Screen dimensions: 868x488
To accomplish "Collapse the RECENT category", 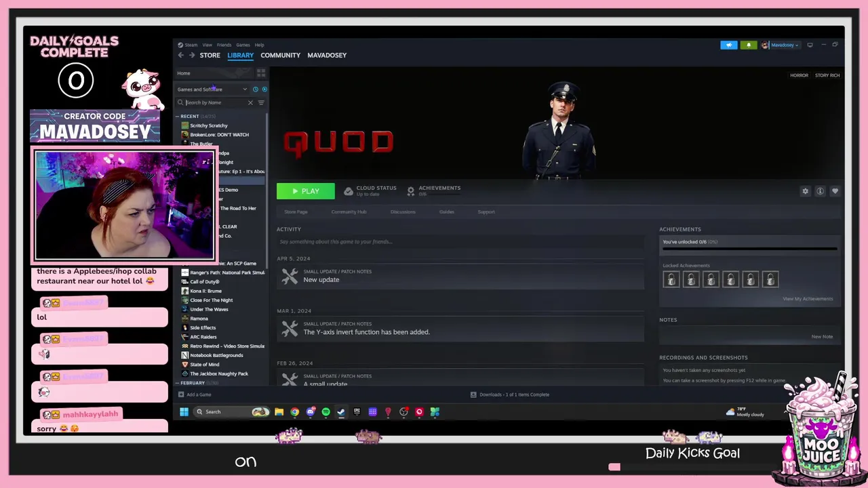I will coord(178,117).
